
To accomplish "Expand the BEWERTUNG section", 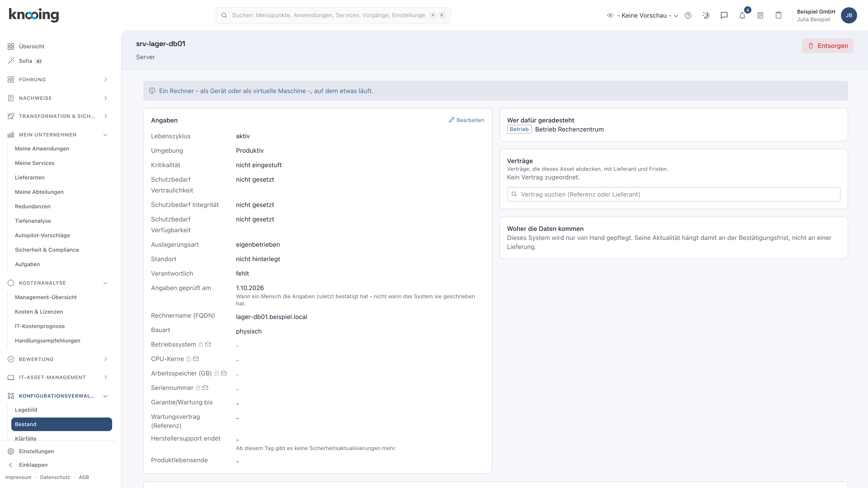I will 58,359.
